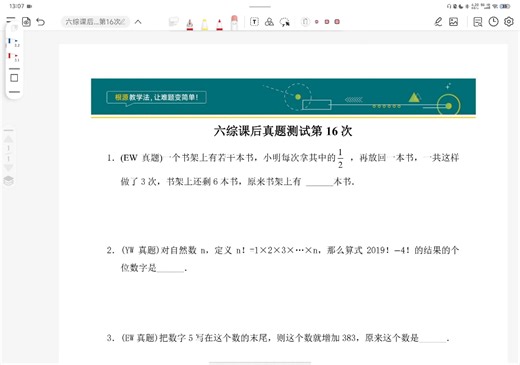Tap the worksheet title 六综课后真题测试第16次

tap(283, 131)
